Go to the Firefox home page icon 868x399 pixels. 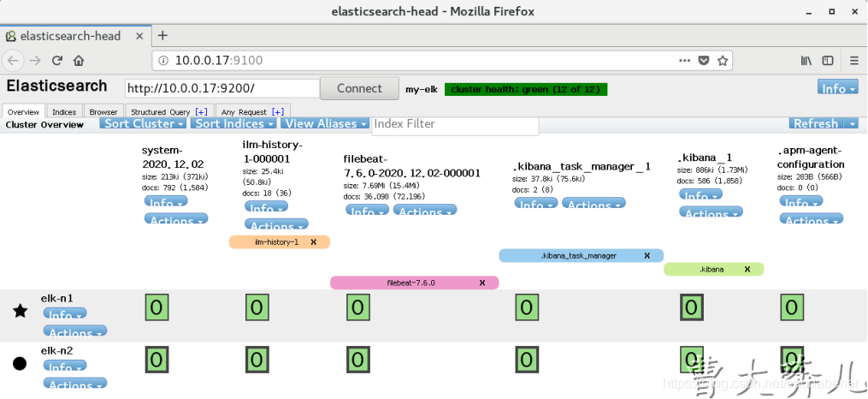click(78, 61)
